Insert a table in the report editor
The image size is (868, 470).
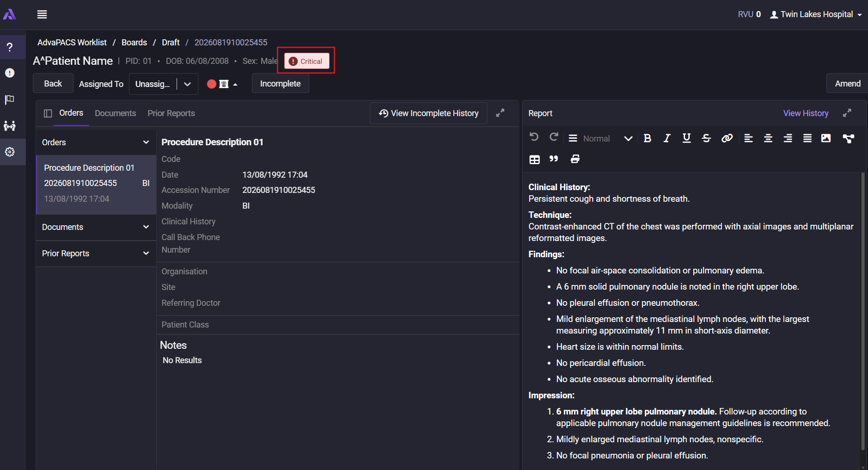534,159
